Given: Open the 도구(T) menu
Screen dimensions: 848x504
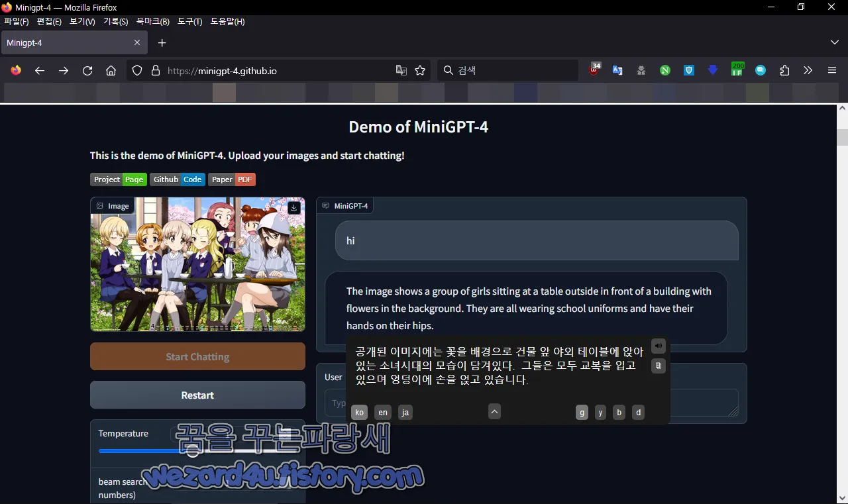Looking at the screenshot, I should pos(190,22).
